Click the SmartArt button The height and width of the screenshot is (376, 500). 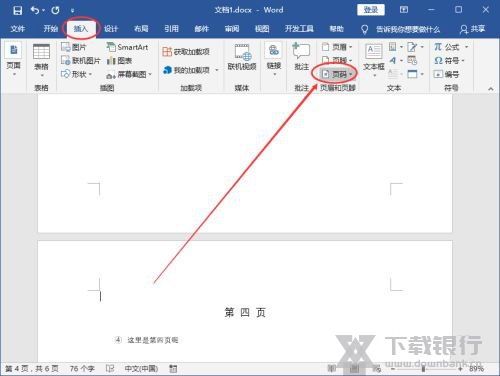click(x=127, y=47)
